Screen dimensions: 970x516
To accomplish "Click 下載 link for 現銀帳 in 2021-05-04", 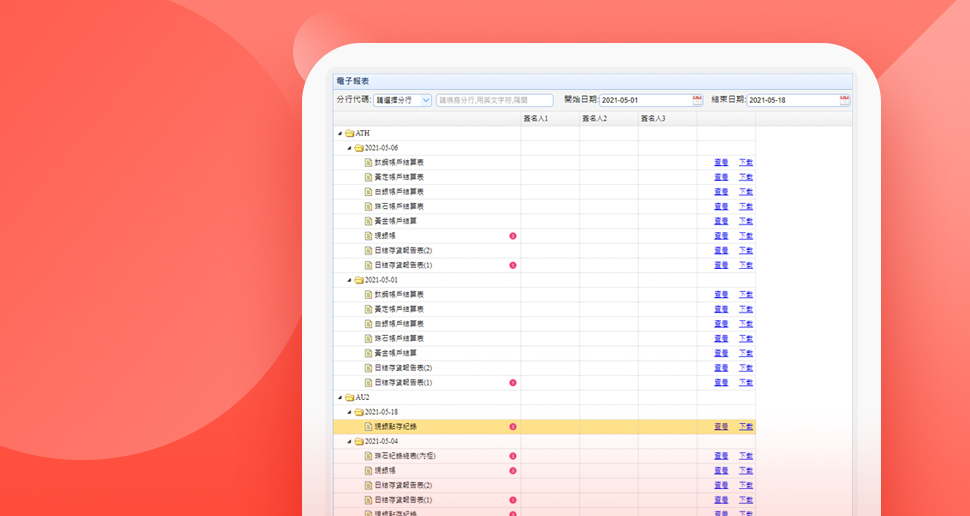I will (x=745, y=471).
